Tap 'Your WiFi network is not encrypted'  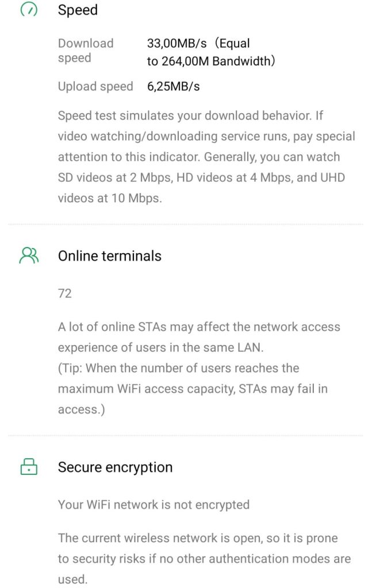pos(154,505)
